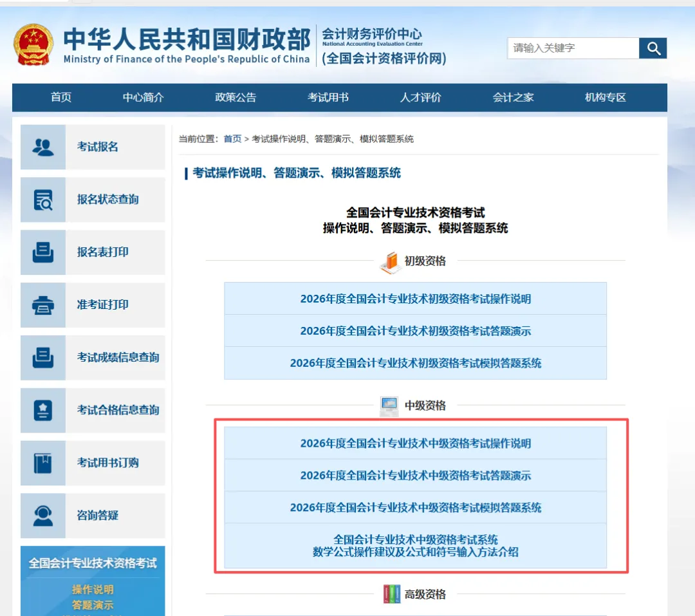Click 操作说明 in the blue sidebar panel
The image size is (695, 616).
[93, 590]
